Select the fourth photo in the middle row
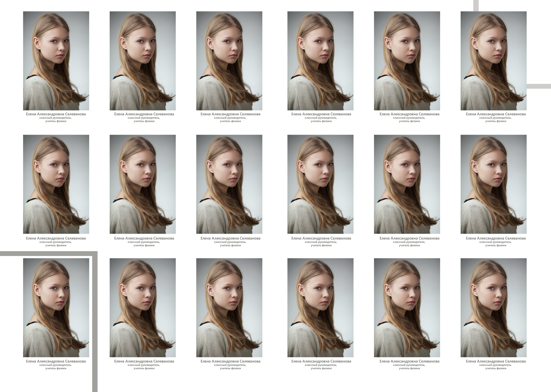Viewport: 551px width, 392px height. [320, 184]
